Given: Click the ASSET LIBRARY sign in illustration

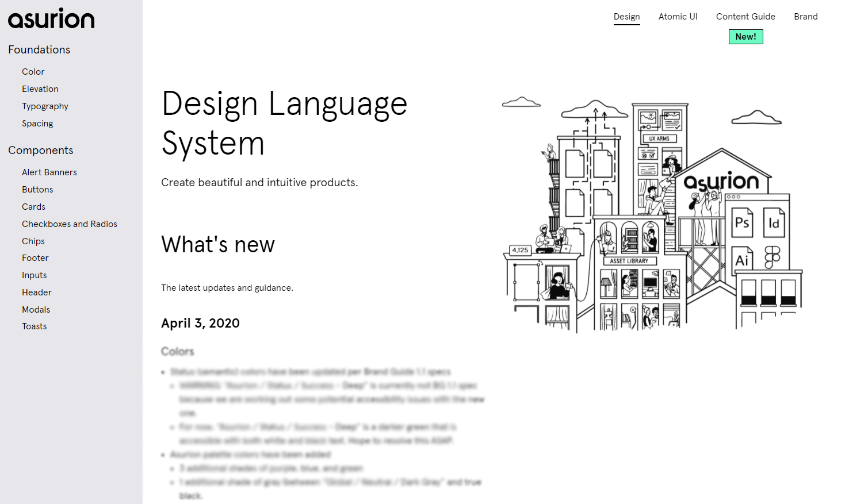Looking at the screenshot, I should pyautogui.click(x=629, y=261).
